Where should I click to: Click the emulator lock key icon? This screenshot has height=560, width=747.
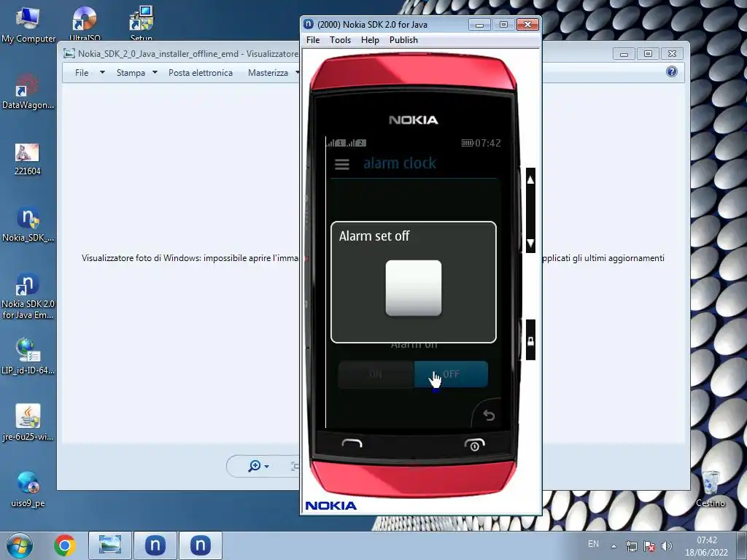click(530, 341)
